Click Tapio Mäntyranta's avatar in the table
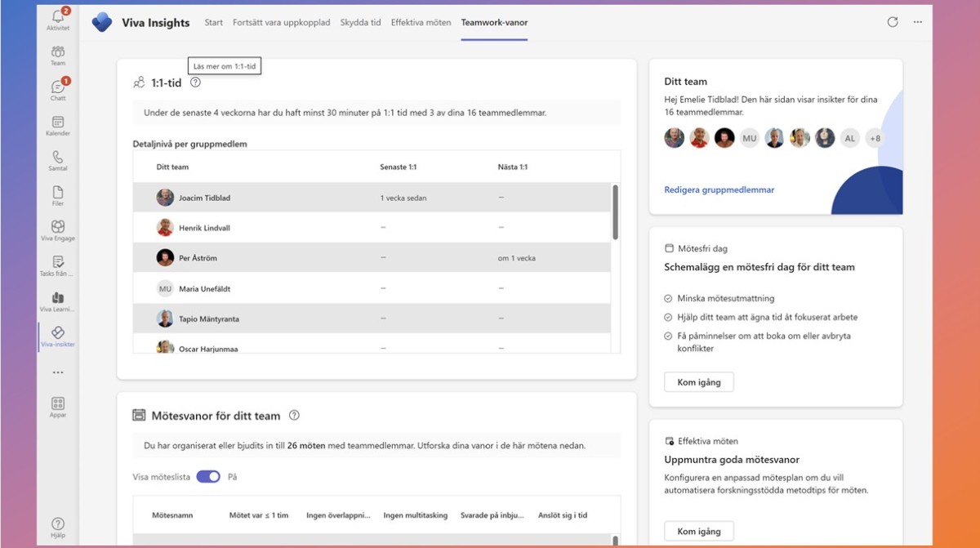Image resolution: width=980 pixels, height=548 pixels. 165,319
